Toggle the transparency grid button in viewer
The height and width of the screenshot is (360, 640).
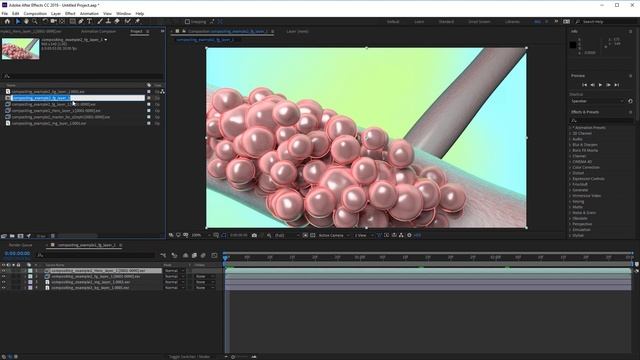(313, 236)
